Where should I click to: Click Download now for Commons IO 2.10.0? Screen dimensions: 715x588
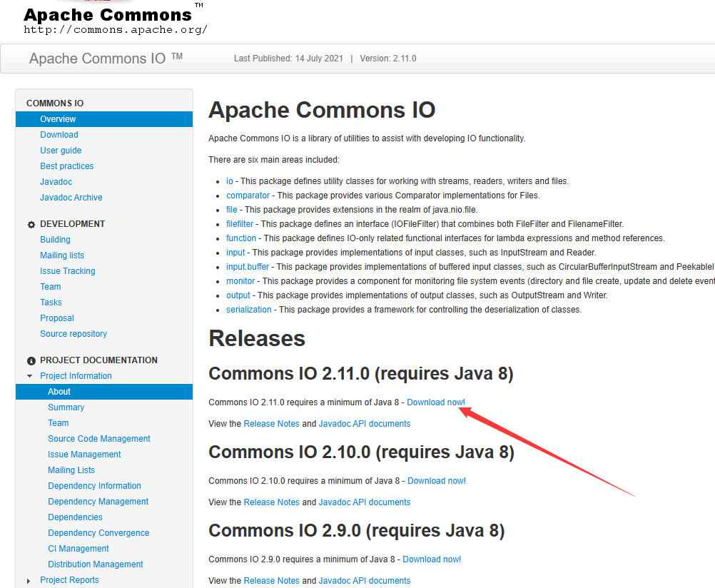[x=437, y=481]
